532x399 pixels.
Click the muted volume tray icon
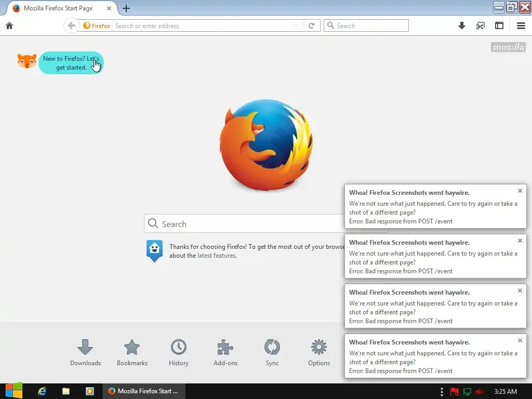point(480,392)
